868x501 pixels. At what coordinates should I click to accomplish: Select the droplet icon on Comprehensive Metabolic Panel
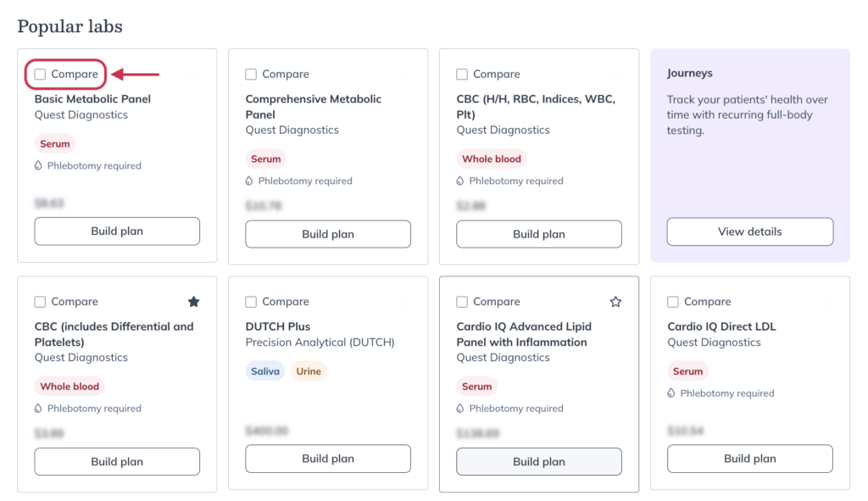pyautogui.click(x=250, y=181)
